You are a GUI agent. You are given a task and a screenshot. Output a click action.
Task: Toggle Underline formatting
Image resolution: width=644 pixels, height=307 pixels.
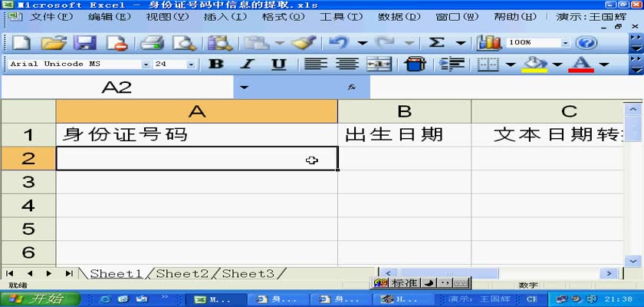[x=278, y=64]
